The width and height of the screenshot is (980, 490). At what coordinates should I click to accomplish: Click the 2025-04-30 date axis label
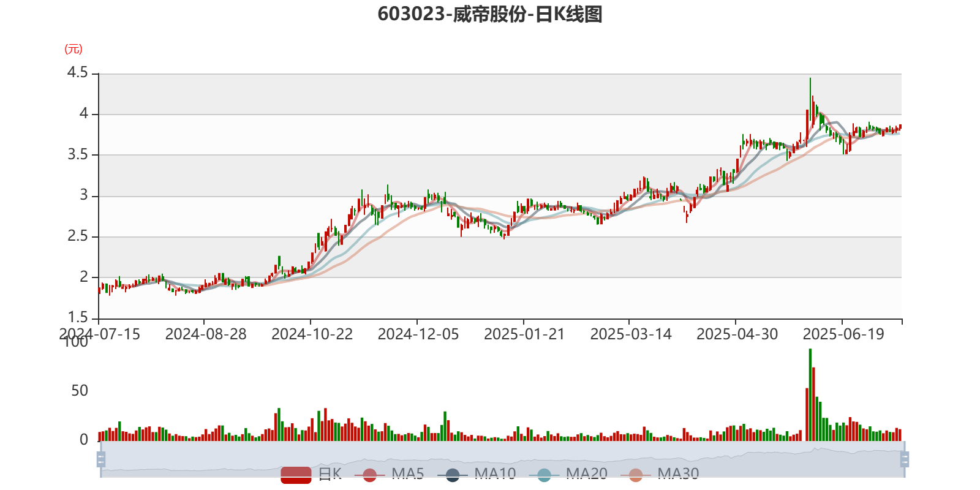point(737,334)
